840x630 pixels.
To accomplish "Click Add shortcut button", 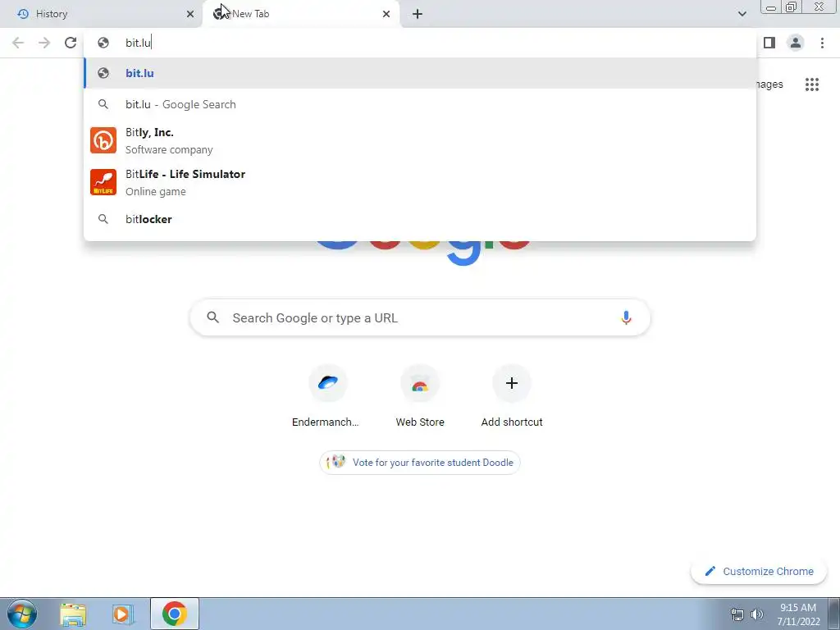I will (512, 395).
